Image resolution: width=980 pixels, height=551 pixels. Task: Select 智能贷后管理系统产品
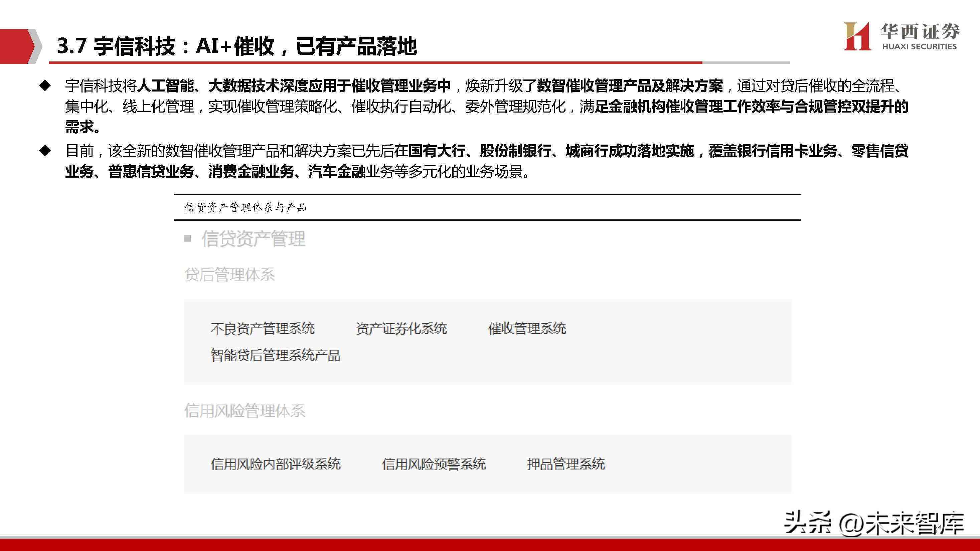pos(276,356)
